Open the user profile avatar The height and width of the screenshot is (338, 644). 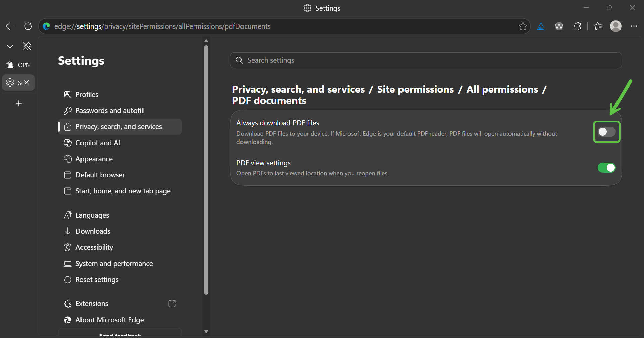click(x=616, y=26)
